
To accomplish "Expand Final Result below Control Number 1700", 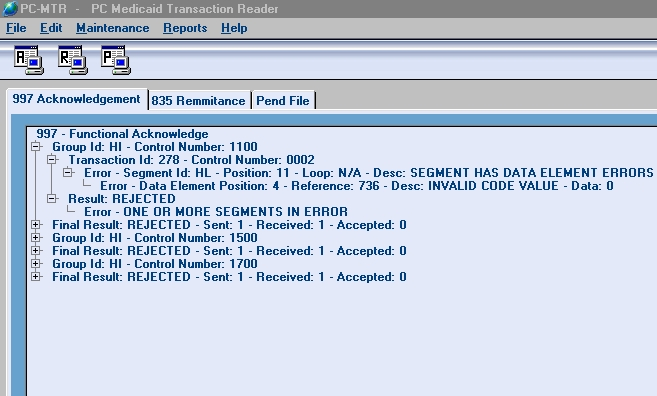I will tap(36, 277).
